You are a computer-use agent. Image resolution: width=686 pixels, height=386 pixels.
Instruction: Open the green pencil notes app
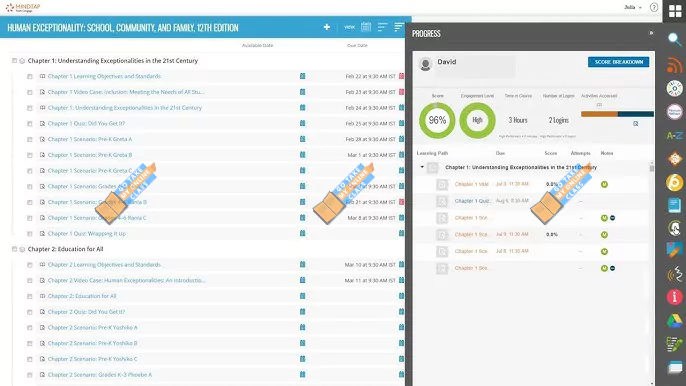pyautogui.click(x=674, y=344)
